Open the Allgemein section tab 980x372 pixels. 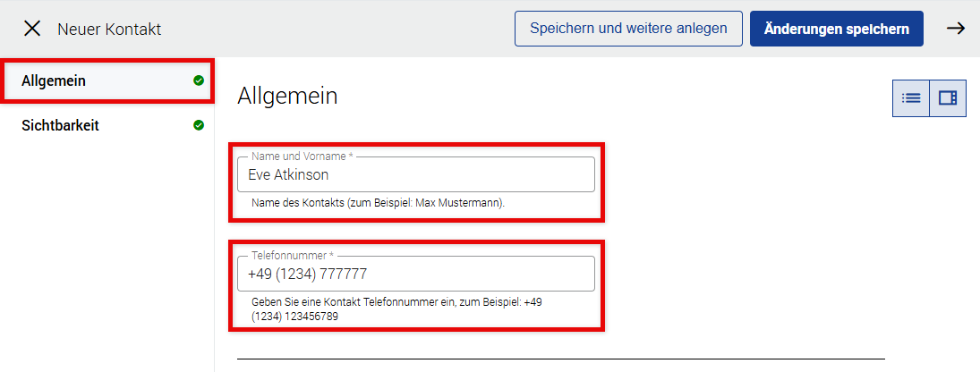coord(54,81)
